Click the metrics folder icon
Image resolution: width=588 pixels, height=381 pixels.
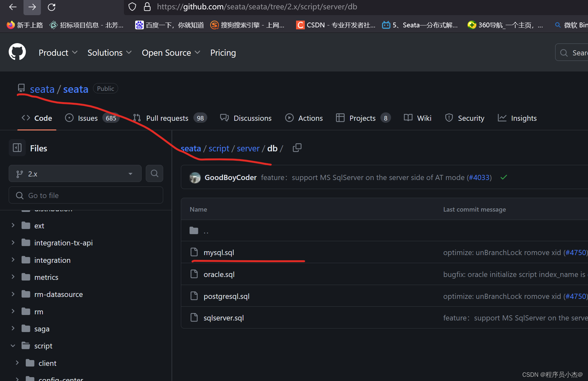pos(26,277)
